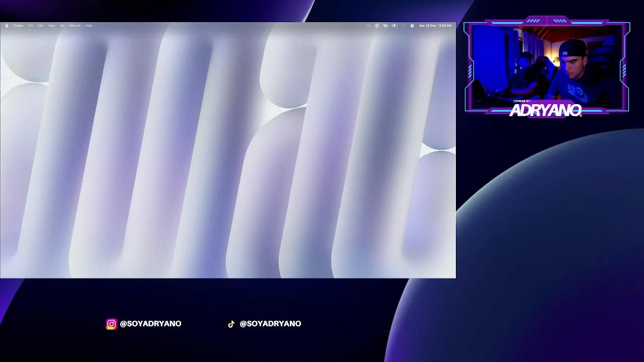Click the TikTok @SOYADRYANO handle
Image resolution: width=644 pixels, height=362 pixels.
[270, 324]
